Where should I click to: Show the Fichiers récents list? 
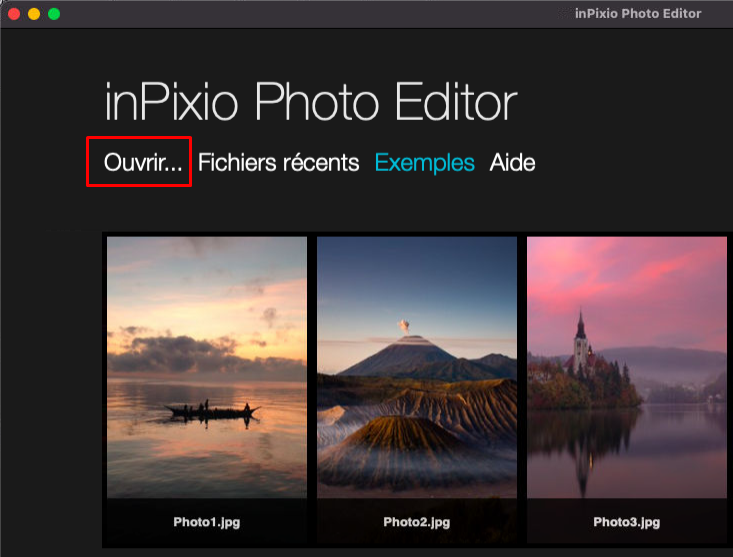click(279, 163)
